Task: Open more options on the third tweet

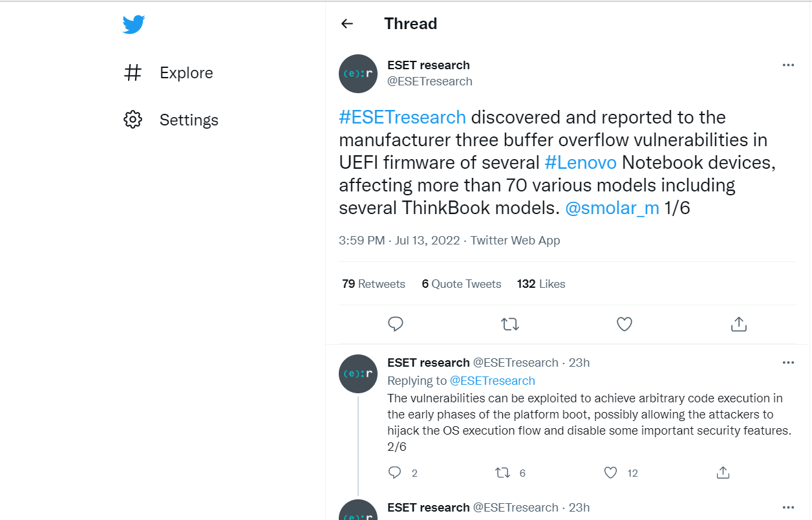Action: click(788, 507)
